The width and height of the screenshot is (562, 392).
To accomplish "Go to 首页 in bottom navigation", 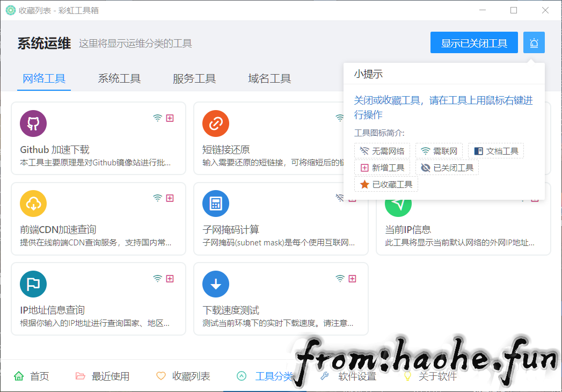I will coord(31,376).
